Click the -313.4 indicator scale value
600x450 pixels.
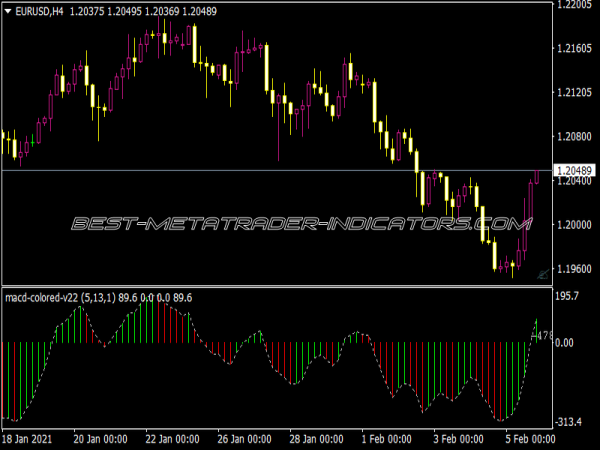pos(569,422)
